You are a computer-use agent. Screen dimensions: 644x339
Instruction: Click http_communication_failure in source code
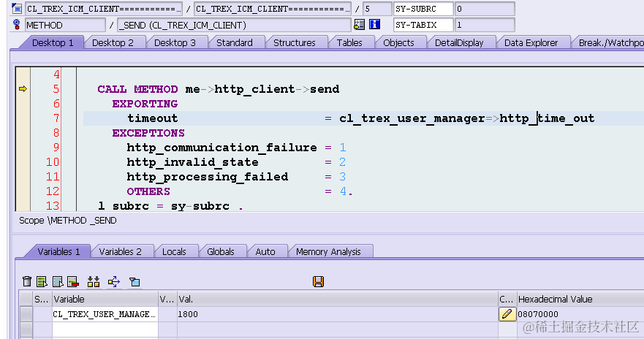pos(221,148)
